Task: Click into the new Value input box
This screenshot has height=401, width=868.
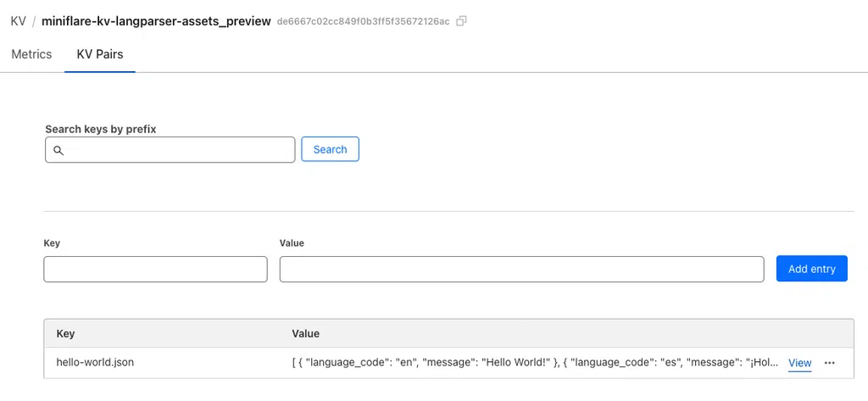Action: pos(521,269)
